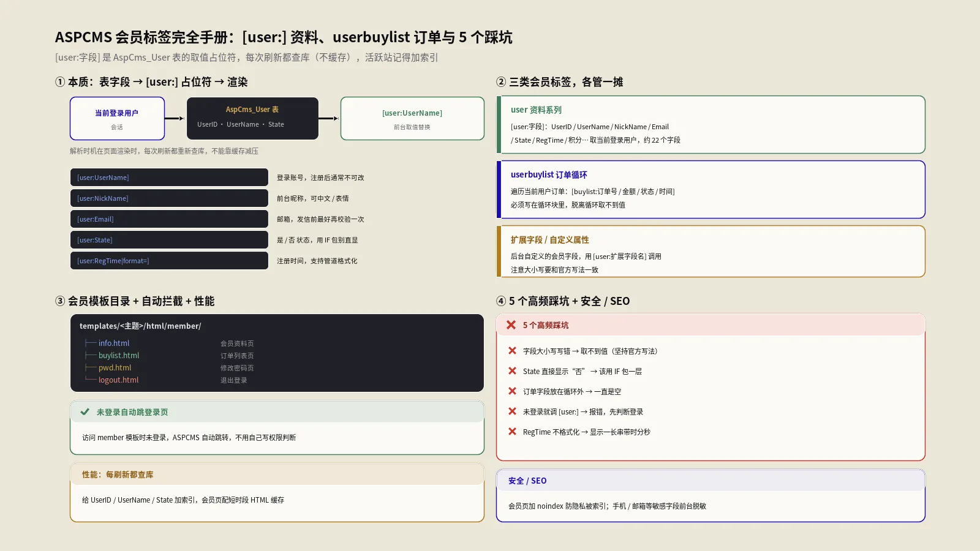Screen dimensions: 980x551
Task: Click the text 字段大小写写错 → 取不到值
Action: point(590,351)
